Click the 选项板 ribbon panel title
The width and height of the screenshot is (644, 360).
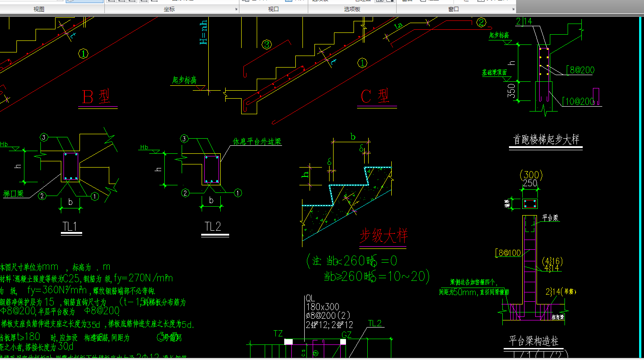click(352, 9)
